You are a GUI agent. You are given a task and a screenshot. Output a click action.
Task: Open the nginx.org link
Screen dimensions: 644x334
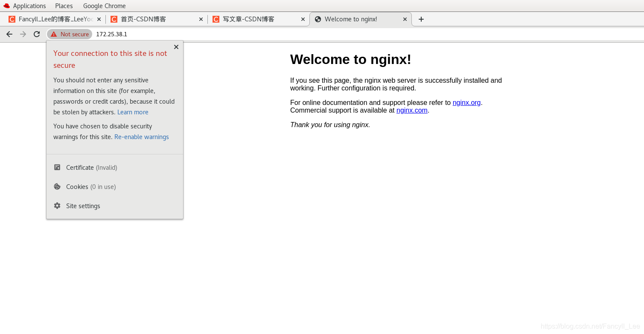pyautogui.click(x=466, y=102)
